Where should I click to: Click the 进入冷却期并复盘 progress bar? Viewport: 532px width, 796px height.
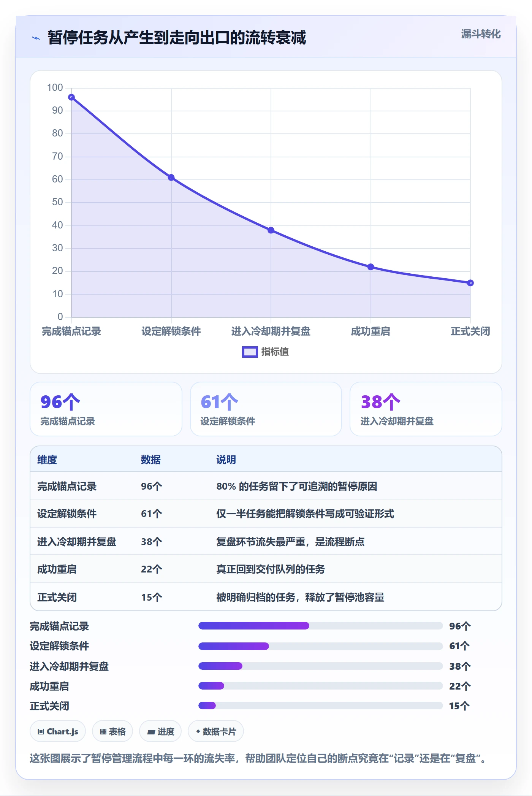321,666
